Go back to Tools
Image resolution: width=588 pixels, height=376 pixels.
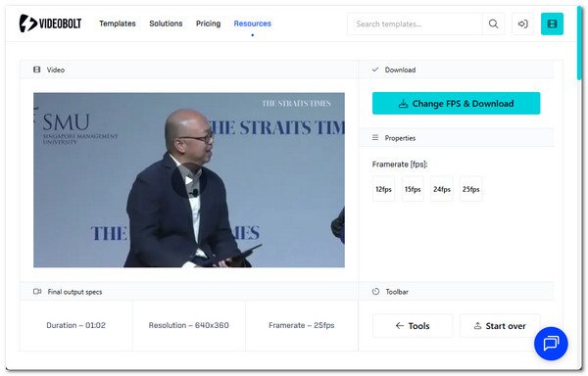pos(413,326)
